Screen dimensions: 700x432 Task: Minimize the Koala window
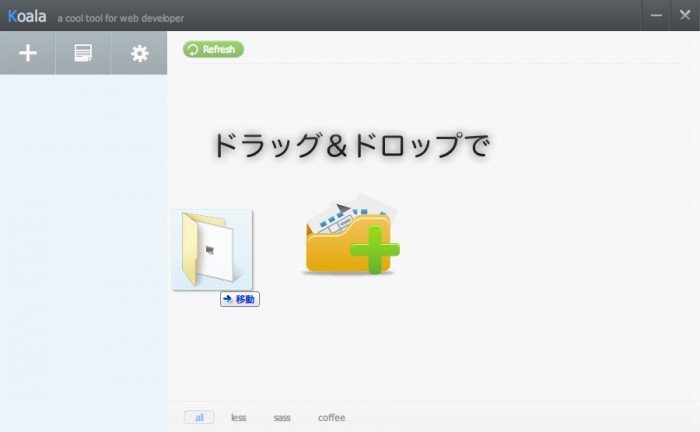point(656,15)
